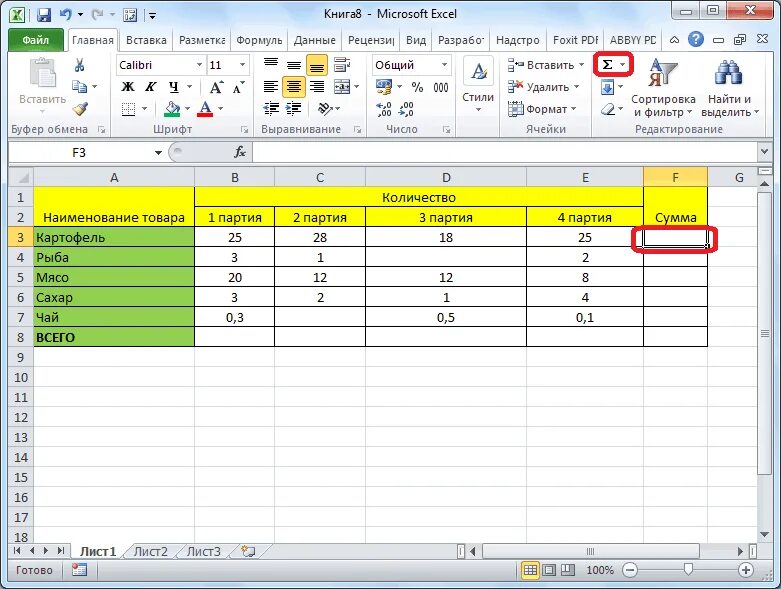The width and height of the screenshot is (781, 589).
Task: Toggle bottom vertical alignment
Action: click(317, 65)
